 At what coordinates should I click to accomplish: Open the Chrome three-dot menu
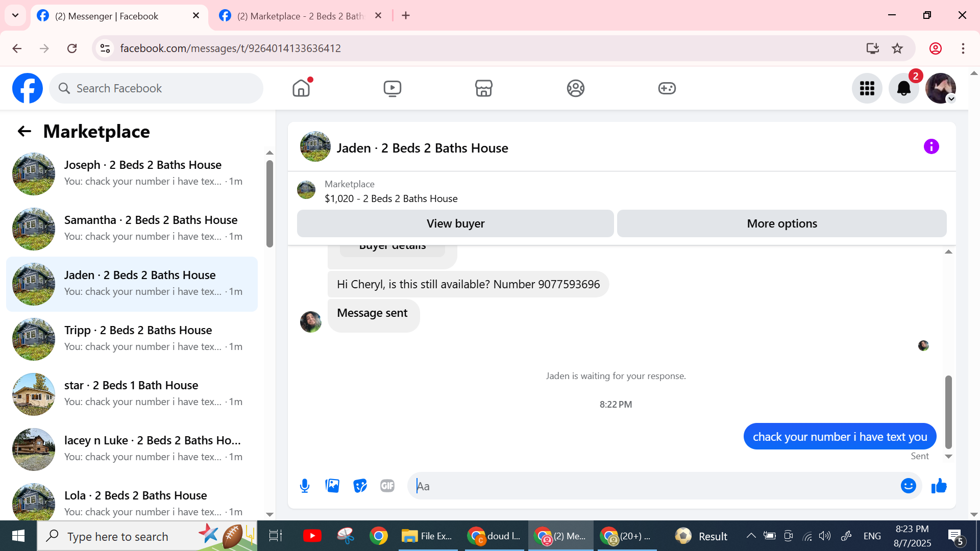pos(963,48)
